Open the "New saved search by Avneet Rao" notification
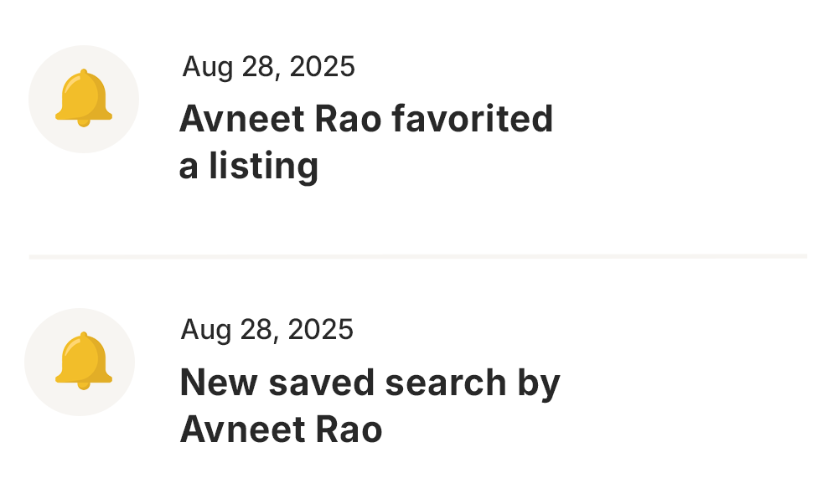This screenshot has height=504, width=838. coord(370,405)
